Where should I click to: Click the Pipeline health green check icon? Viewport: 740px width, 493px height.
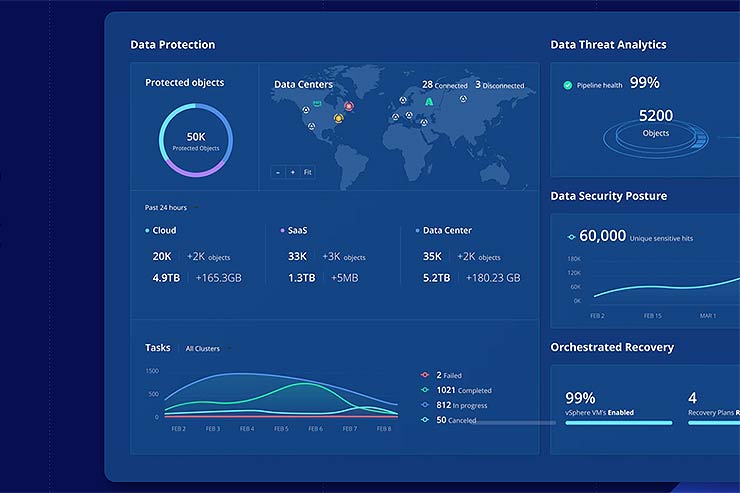coord(568,85)
